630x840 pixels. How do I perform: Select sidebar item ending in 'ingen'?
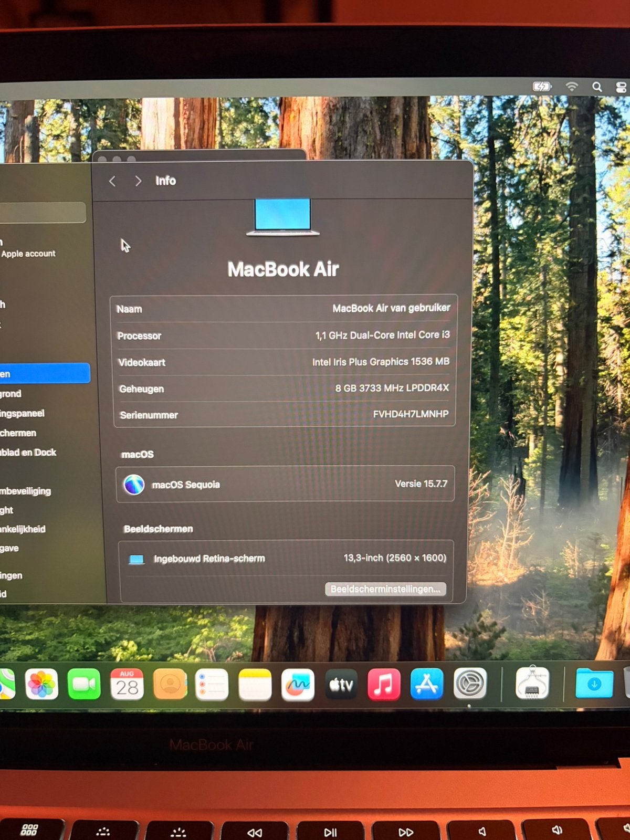point(11,576)
